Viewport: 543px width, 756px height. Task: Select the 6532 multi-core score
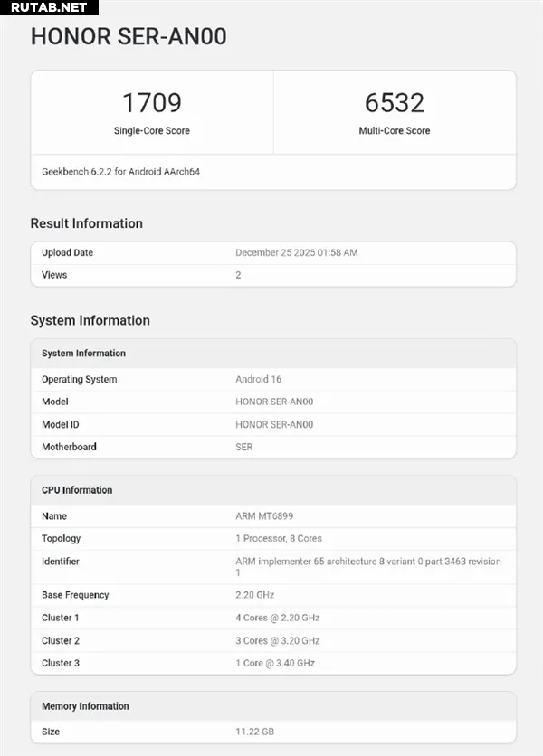(394, 102)
